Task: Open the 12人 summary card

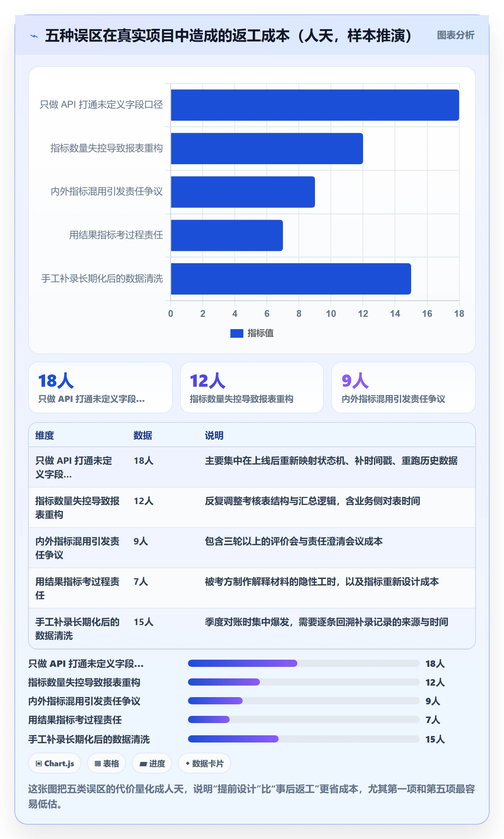Action: [x=252, y=387]
